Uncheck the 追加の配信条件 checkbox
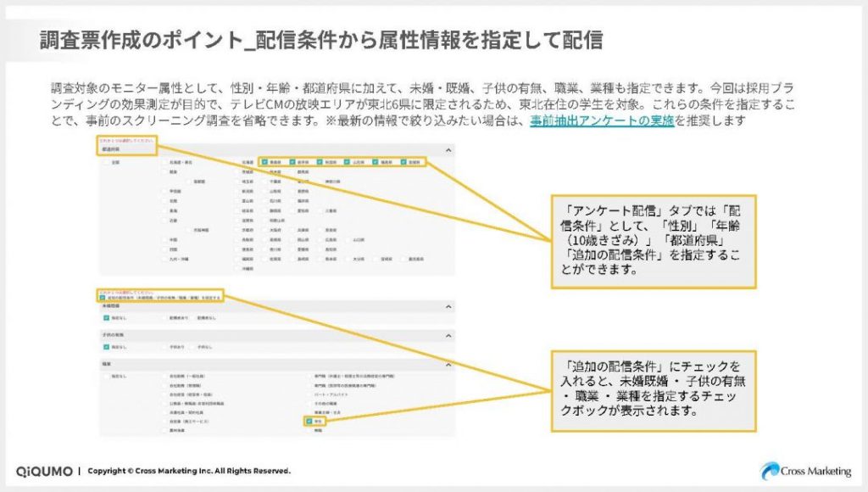This screenshot has width=868, height=492. coord(103,298)
